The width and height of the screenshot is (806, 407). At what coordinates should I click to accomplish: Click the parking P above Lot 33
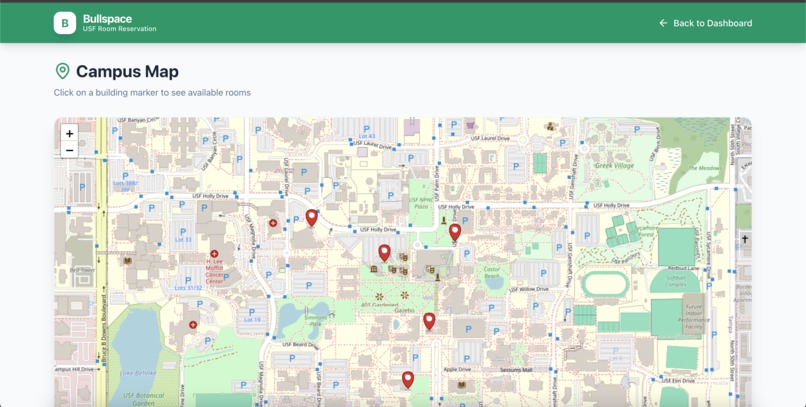[x=182, y=232]
